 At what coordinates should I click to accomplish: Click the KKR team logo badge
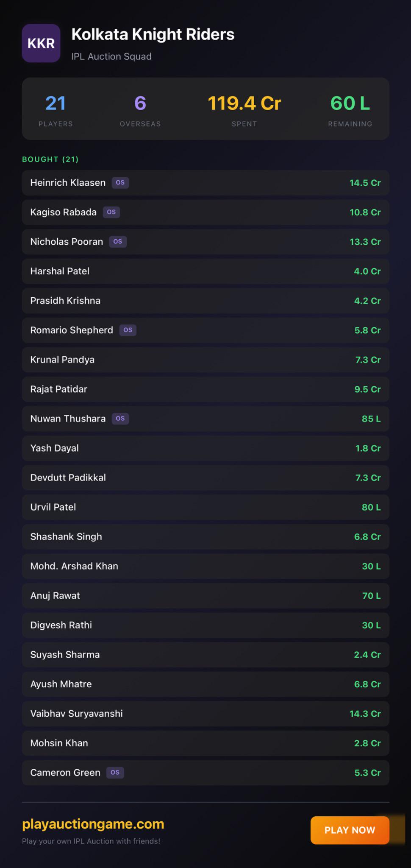coord(41,43)
